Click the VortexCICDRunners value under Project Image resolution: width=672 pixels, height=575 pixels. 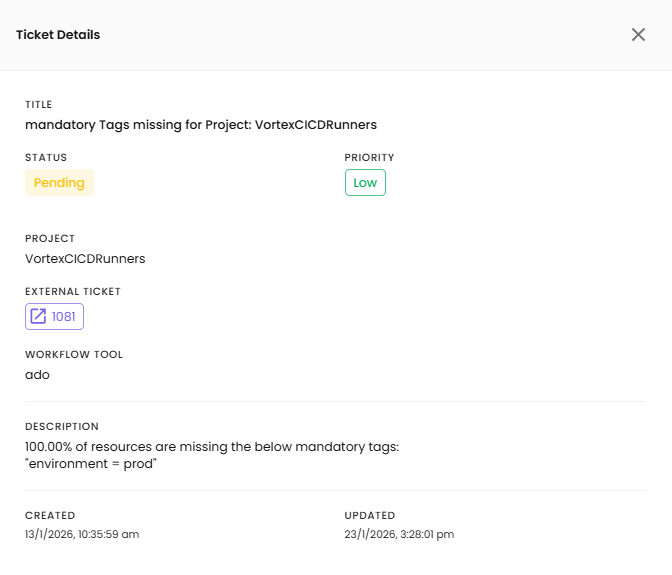tap(85, 258)
